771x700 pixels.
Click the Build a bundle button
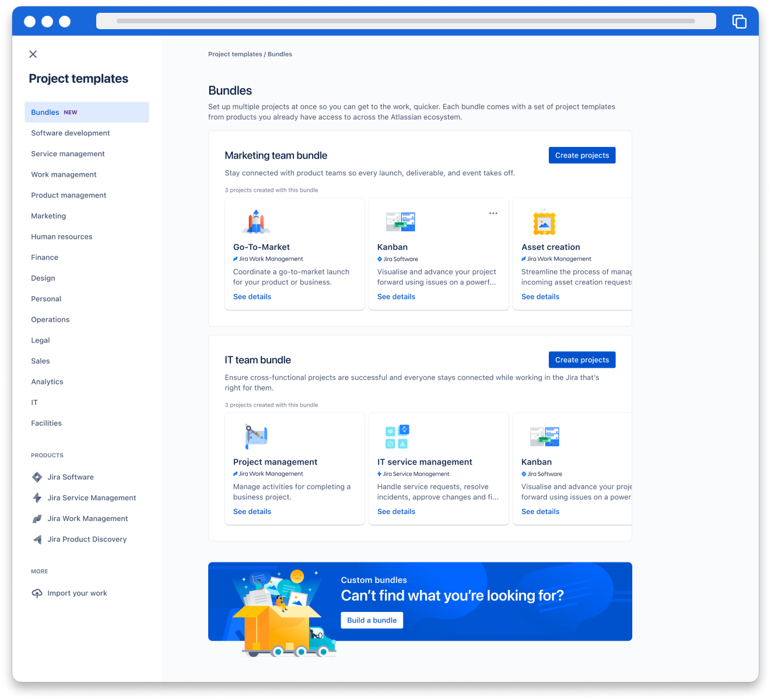click(372, 620)
